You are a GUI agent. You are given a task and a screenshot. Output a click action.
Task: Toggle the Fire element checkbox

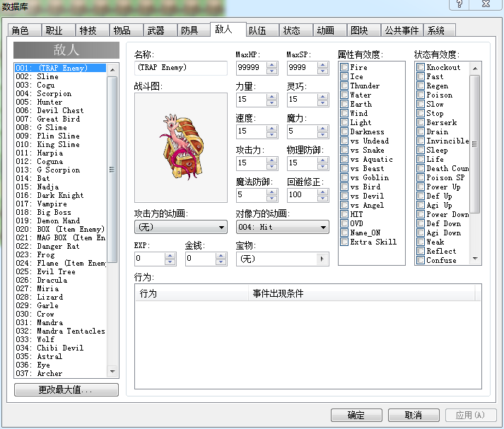pyautogui.click(x=344, y=67)
